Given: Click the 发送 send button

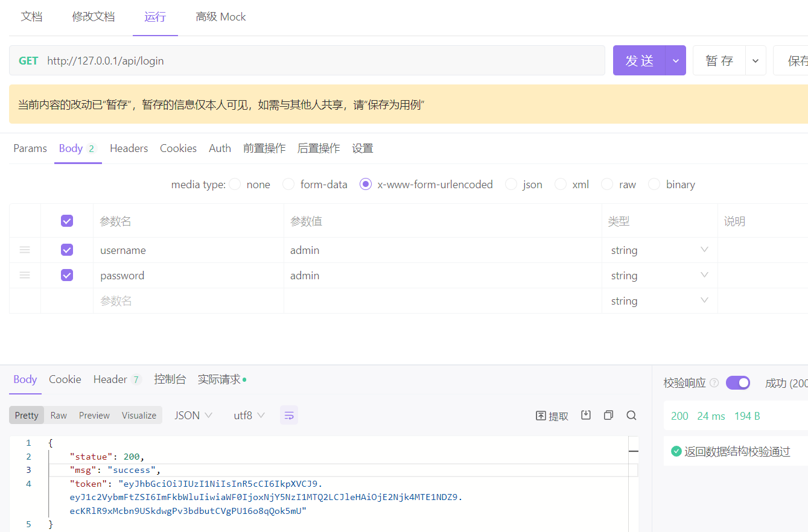Looking at the screenshot, I should pos(640,60).
